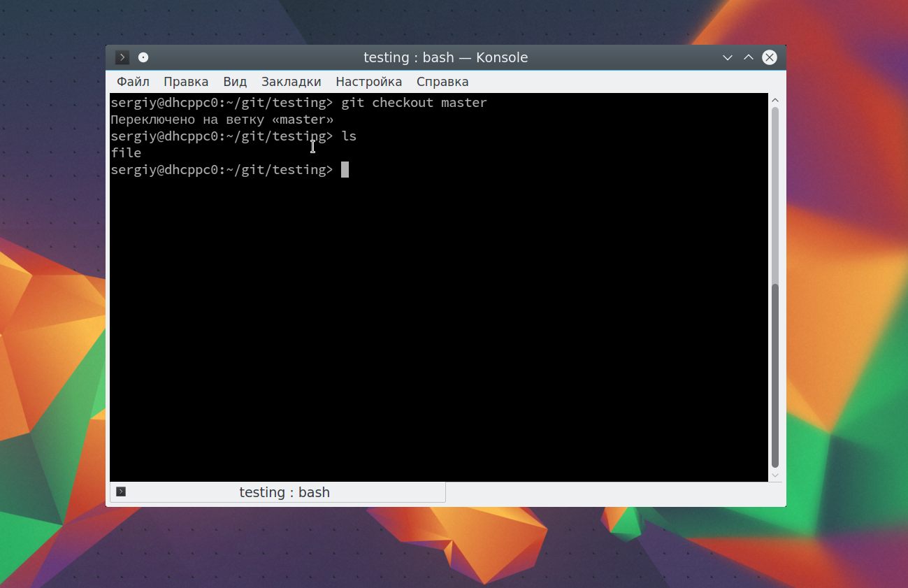Screen dimensions: 908x588
Task: Click the scrollbar down arrow
Action: point(774,475)
